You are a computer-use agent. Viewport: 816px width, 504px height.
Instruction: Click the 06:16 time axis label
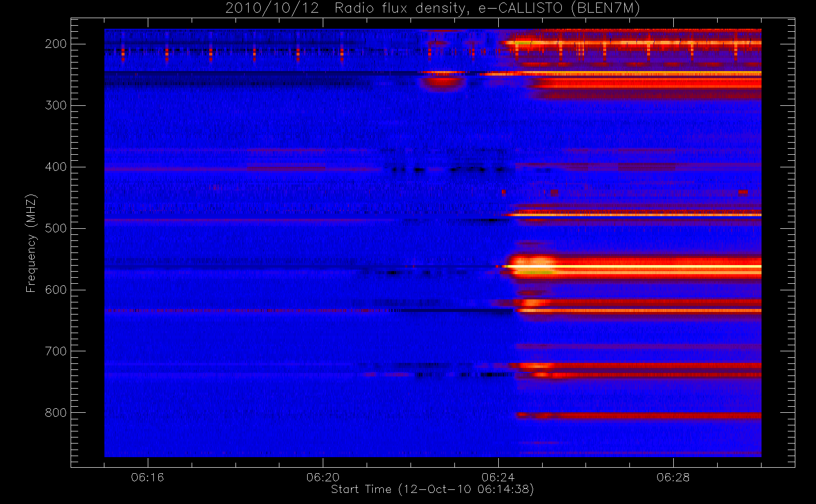coord(147,477)
